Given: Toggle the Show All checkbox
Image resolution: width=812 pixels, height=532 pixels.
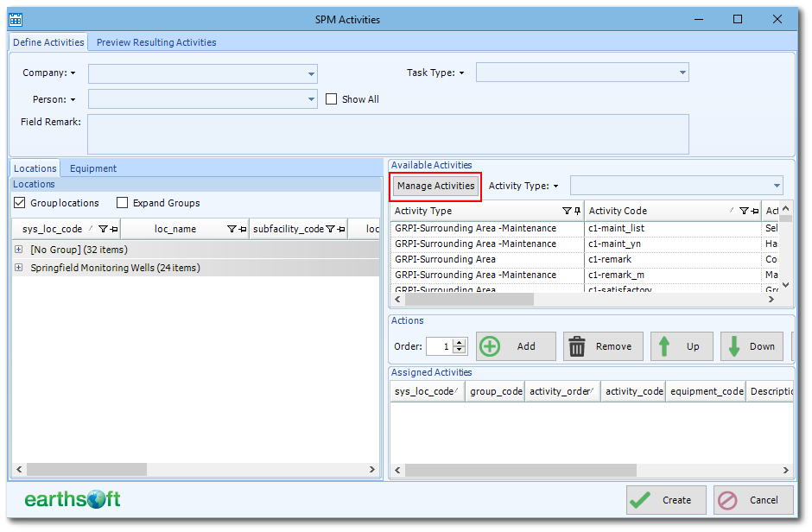Looking at the screenshot, I should (331, 98).
